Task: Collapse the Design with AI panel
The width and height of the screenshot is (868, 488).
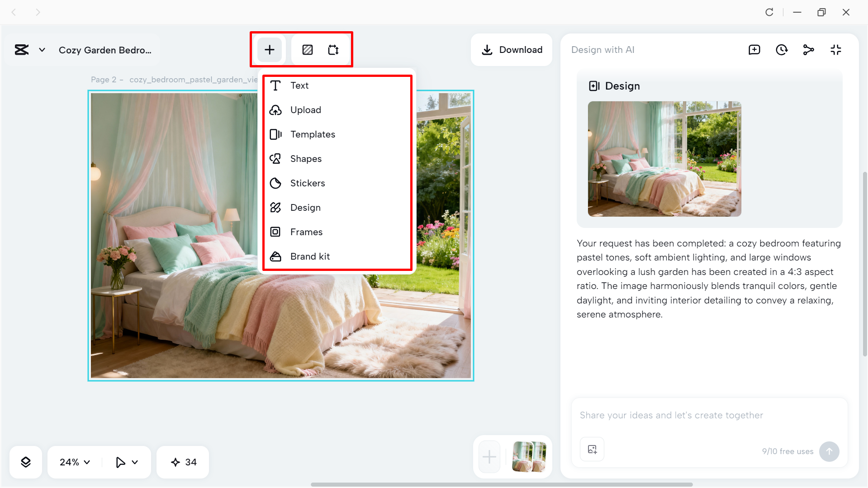Action: click(x=835, y=50)
